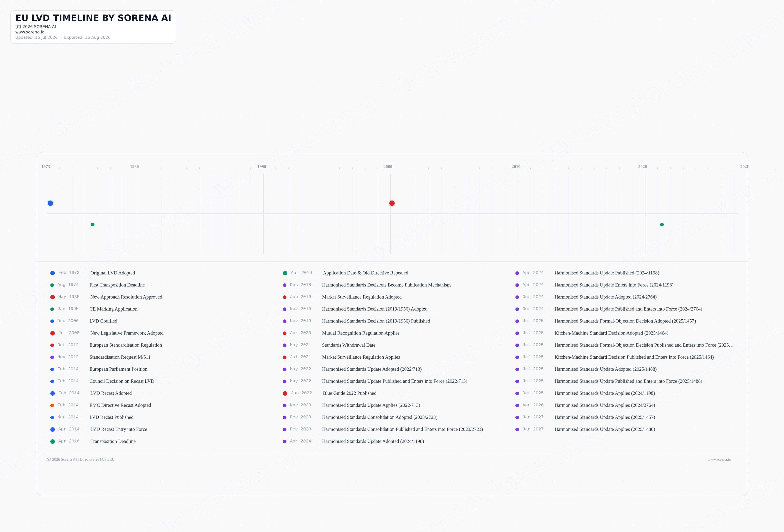Image resolution: width=784 pixels, height=532 pixels.
Task: Select "Harmonised Standards Update Adopted (2024/2764)"
Action: [606, 297]
